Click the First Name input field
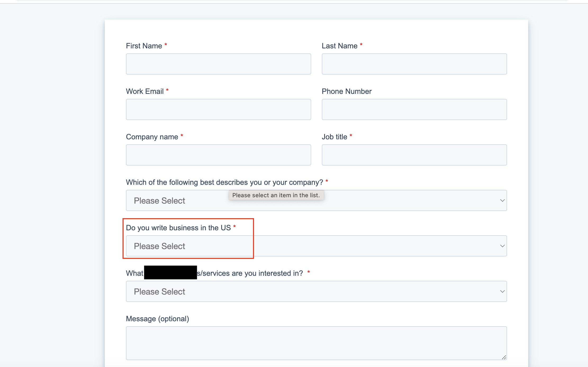Viewport: 588px width, 367px height. click(218, 64)
